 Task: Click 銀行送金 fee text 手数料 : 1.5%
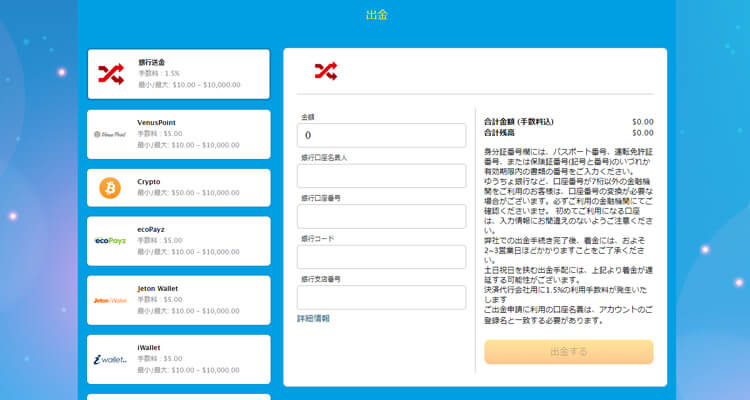pyautogui.click(x=159, y=73)
